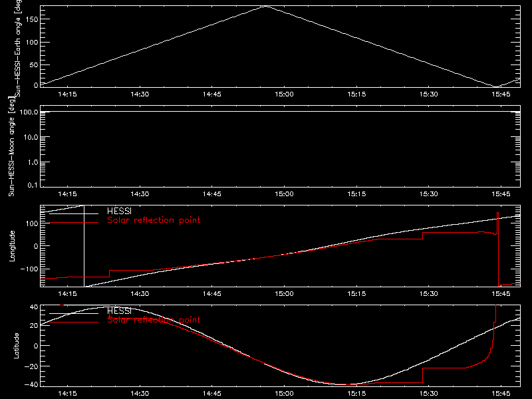
Task: Select 15:15 time label under Earth angle plot
Action: pyautogui.click(x=356, y=94)
